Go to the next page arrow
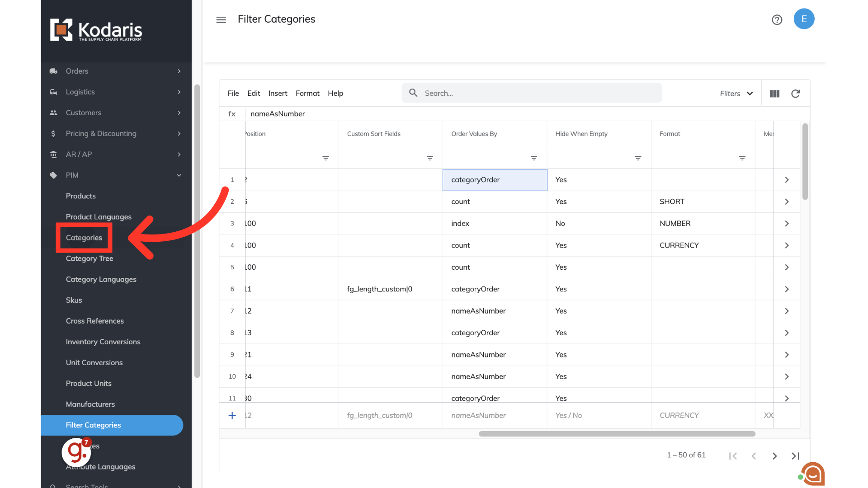Screen dimensions: 868x488 click(x=774, y=456)
